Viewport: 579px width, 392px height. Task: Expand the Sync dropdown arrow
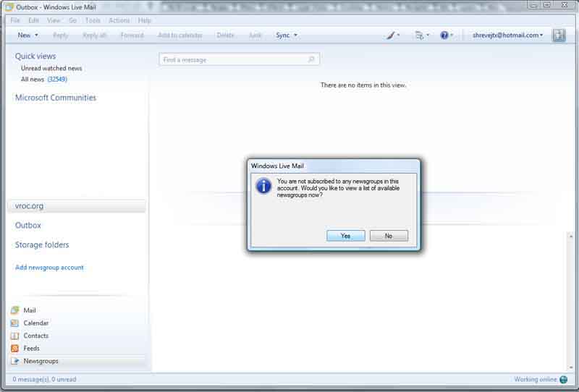pos(295,35)
